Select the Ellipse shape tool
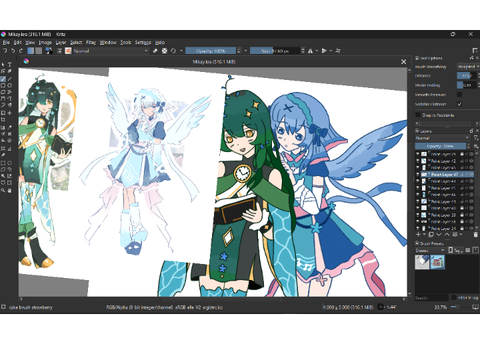 coord(10,86)
